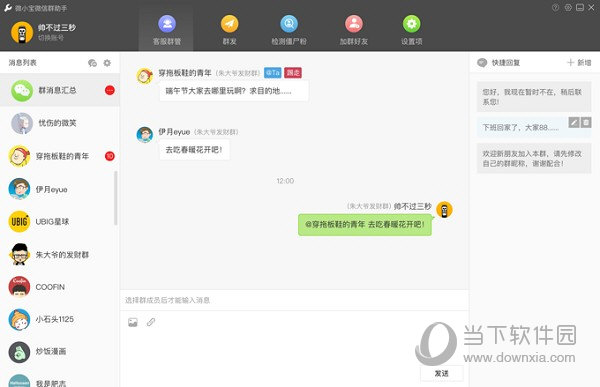600x387 pixels.
Task: Click the unread badge on 穿拖板鞋的青年
Action: [110, 156]
